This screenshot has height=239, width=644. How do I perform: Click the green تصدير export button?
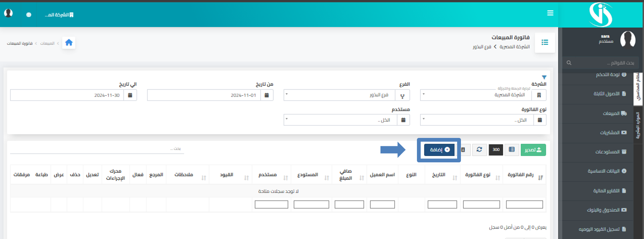coord(533,150)
